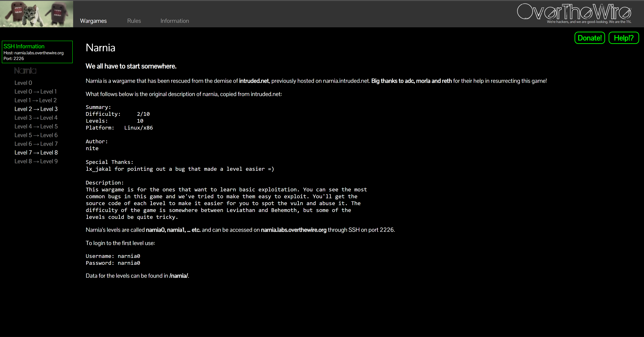This screenshot has height=337, width=644.
Task: Open Level 6 → Level 7 link
Action: (x=36, y=144)
